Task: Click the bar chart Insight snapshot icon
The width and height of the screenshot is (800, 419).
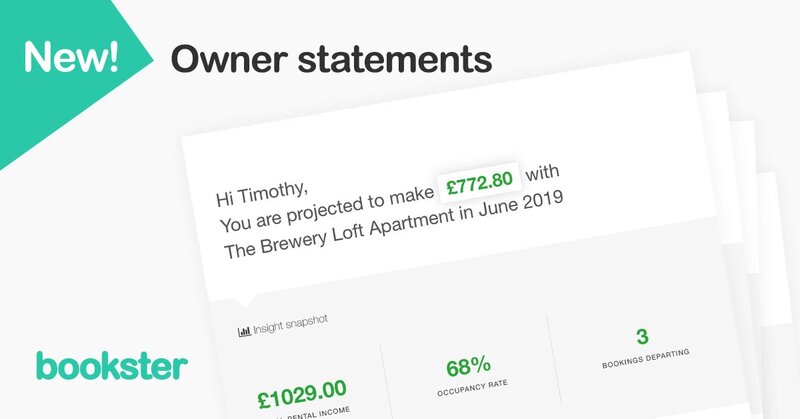Action: 244,332
